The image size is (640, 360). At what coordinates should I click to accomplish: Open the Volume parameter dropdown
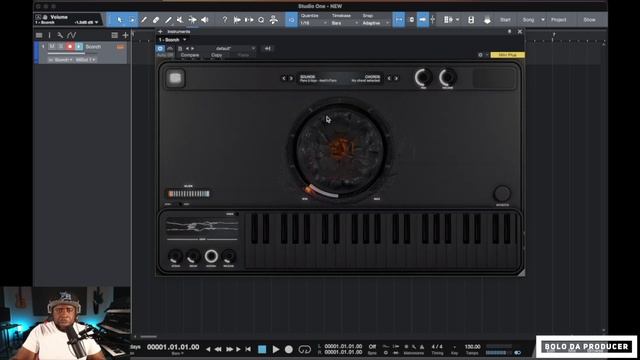(96, 22)
